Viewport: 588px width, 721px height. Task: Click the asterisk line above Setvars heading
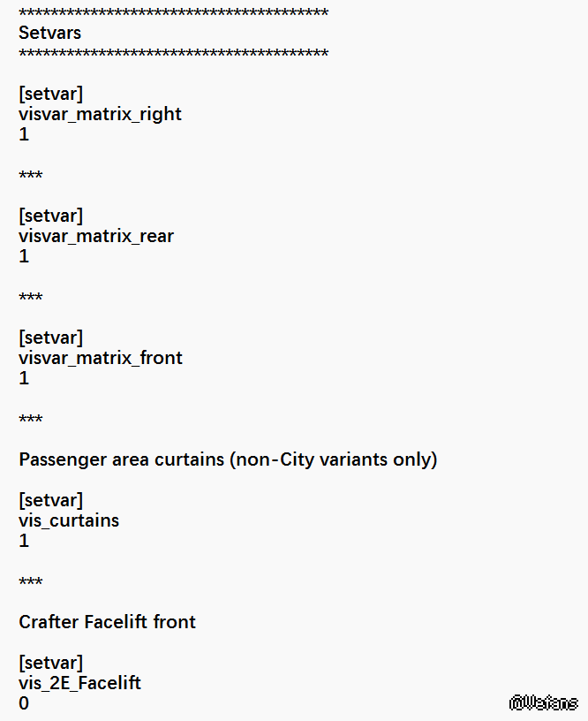click(x=173, y=13)
